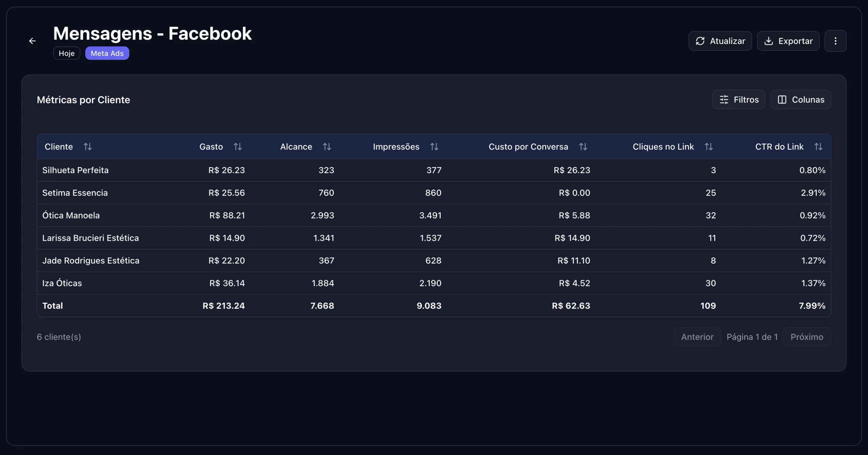Select the Ótica Manoela row
Screen dimensions: 868x455
click(x=71, y=215)
